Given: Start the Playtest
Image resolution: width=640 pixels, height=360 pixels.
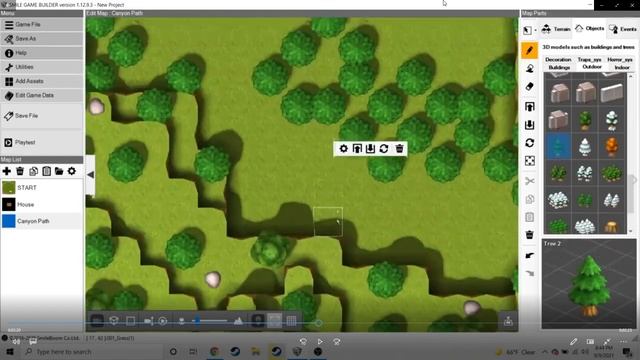Looking at the screenshot, I should (x=42, y=142).
